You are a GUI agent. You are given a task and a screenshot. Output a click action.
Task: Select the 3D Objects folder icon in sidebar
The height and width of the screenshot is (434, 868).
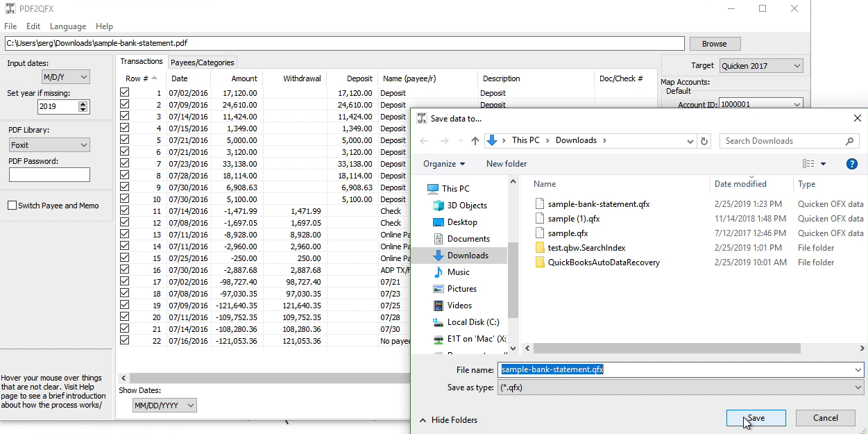439,206
